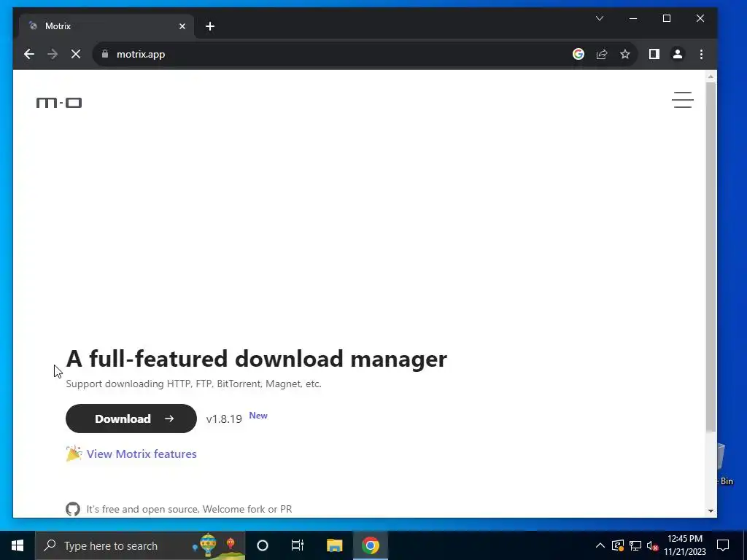
Task: Click the Google icon in address bar
Action: (x=578, y=54)
